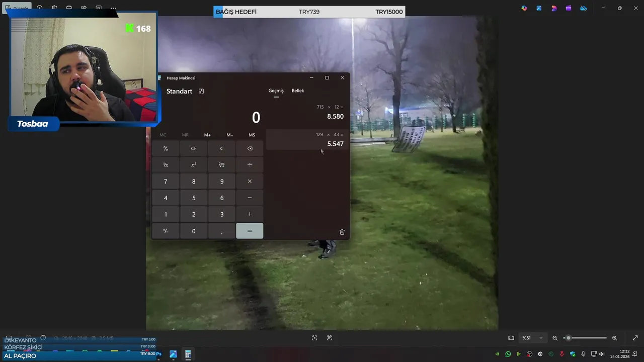This screenshot has width=644, height=362.
Task: Click the text recognition icon in Photos
Action: pos(330,338)
